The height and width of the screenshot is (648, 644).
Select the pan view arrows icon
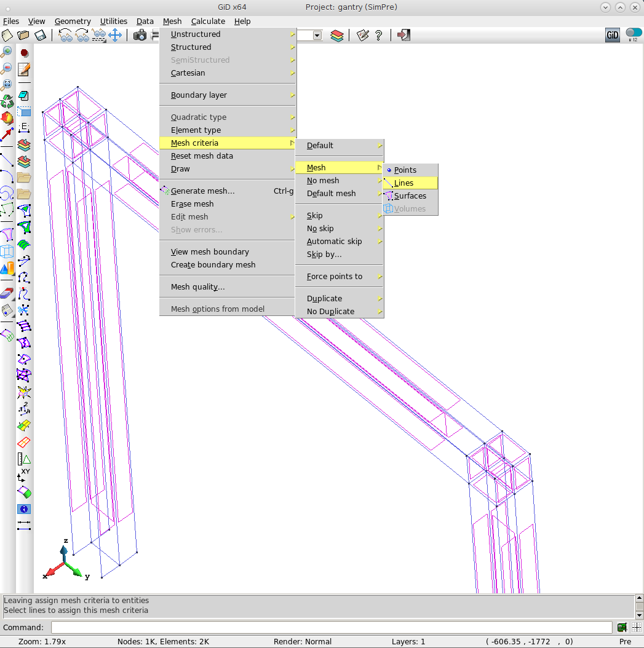[115, 35]
